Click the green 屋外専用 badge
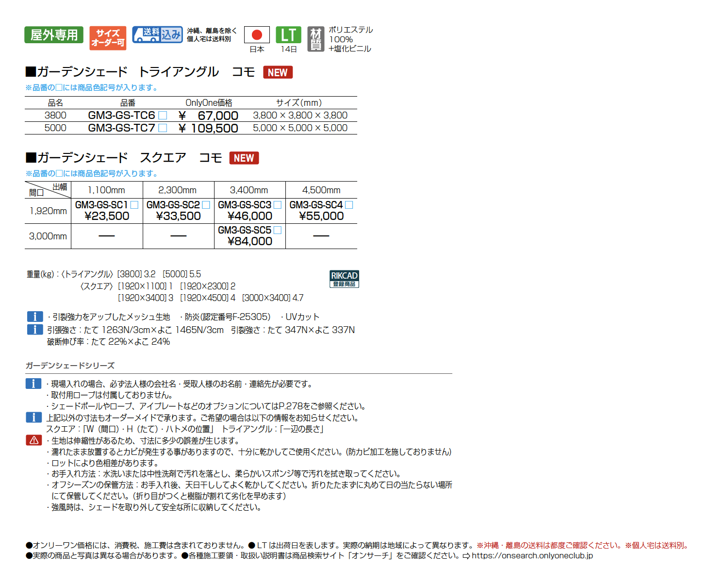This screenshot has width=728, height=586. [54, 35]
